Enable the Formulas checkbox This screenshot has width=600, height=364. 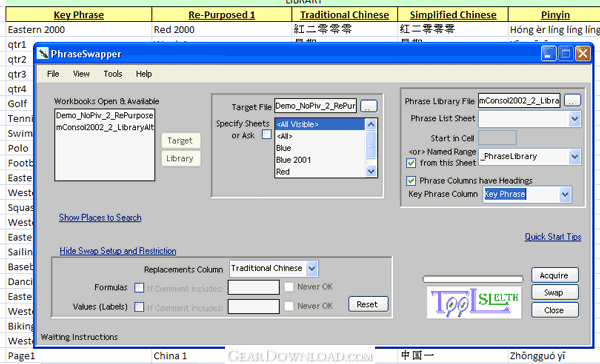[x=139, y=287]
